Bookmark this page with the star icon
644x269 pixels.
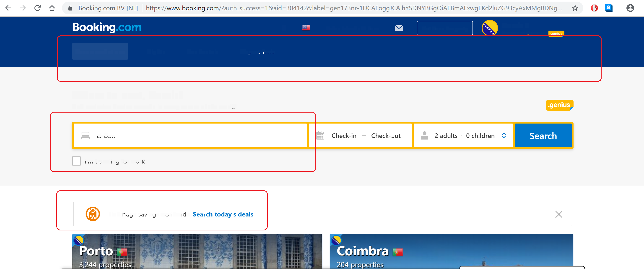click(575, 8)
